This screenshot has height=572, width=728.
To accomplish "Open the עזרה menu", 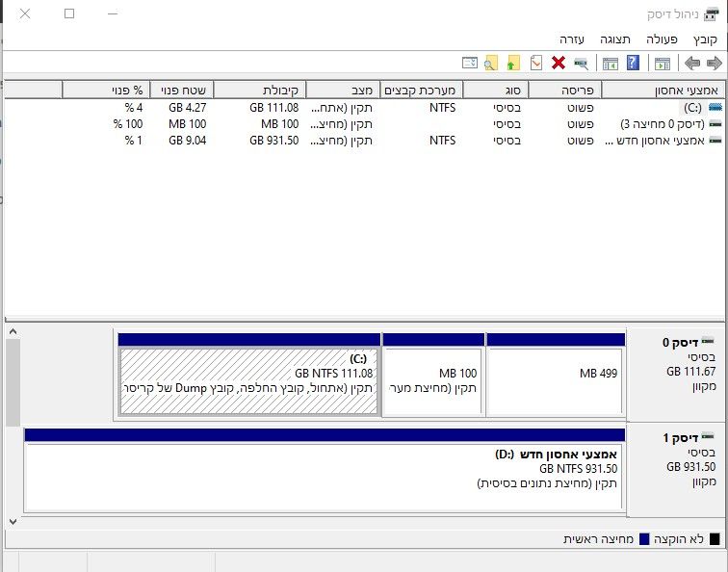I will click(x=572, y=39).
